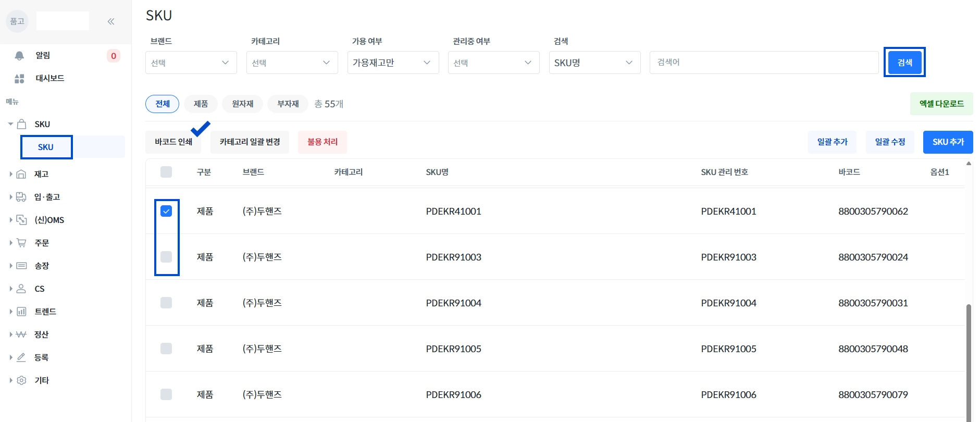Viewport: 980px width, 422px height.
Task: Select the 제품 filter tab
Action: (201, 104)
